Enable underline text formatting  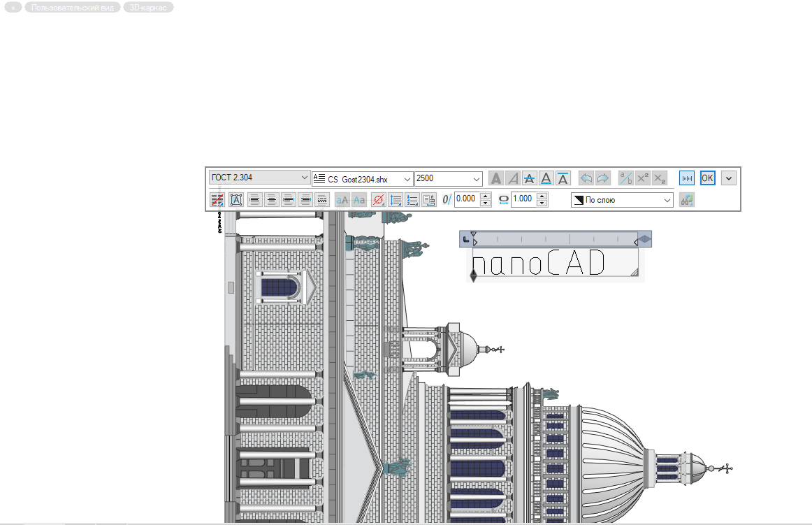tap(546, 178)
